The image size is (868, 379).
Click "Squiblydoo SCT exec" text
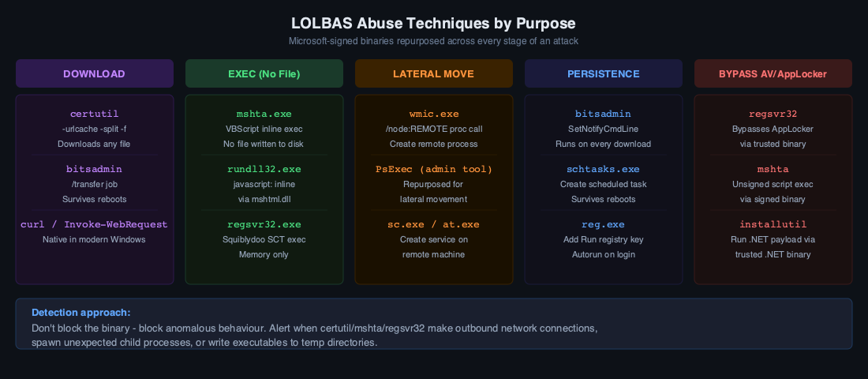tap(264, 239)
